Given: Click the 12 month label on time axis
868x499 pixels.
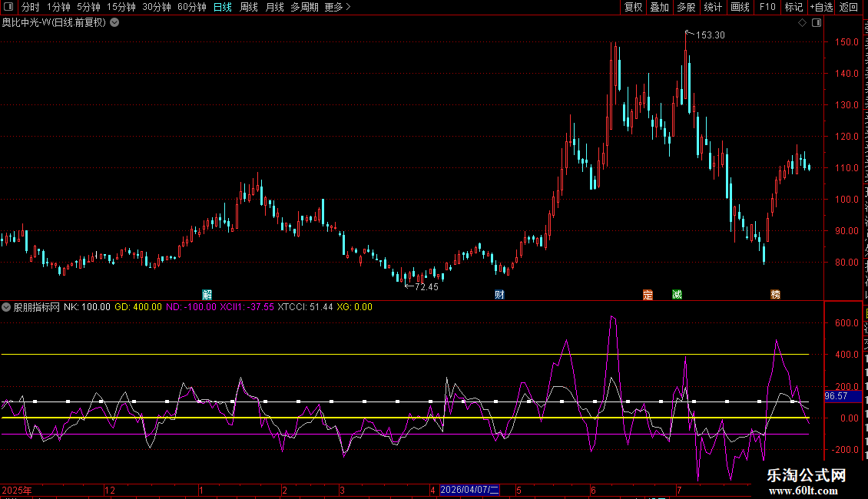Looking at the screenshot, I should click(x=110, y=490).
